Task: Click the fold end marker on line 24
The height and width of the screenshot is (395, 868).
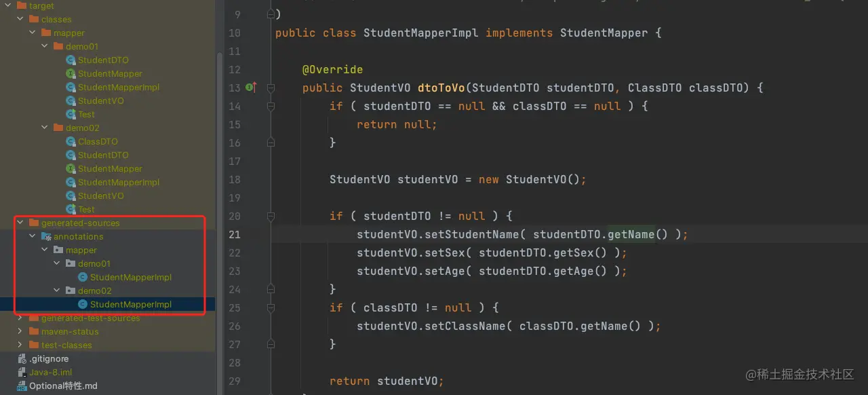Action: click(271, 289)
